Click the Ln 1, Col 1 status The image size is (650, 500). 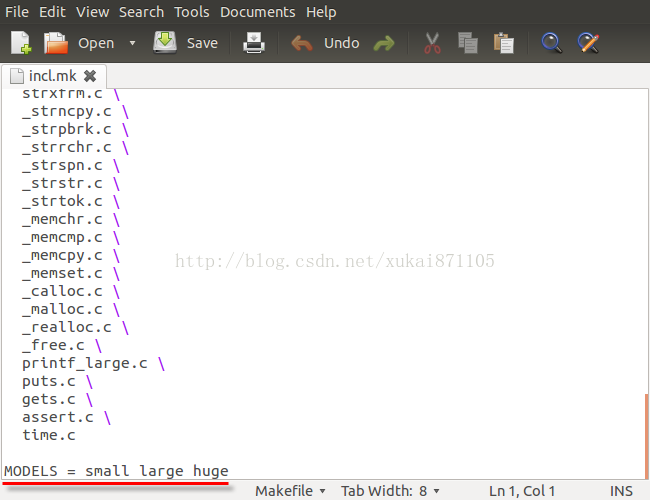tap(522, 491)
